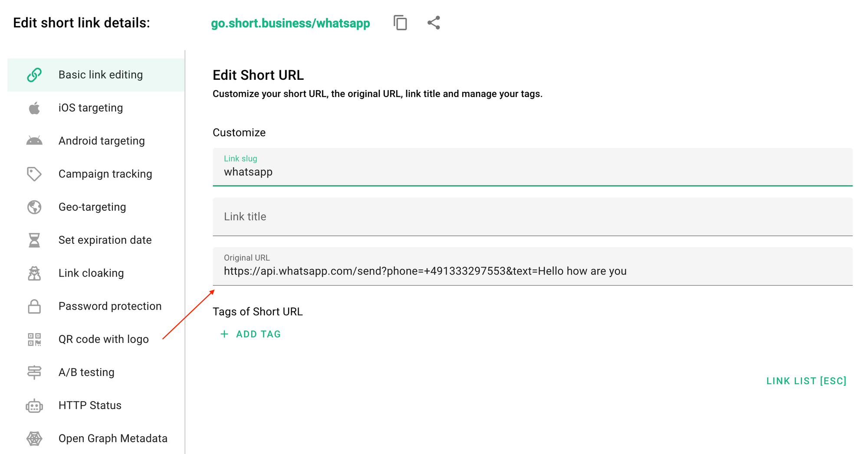Select Campaign tracking in the sidebar
This screenshot has height=454, width=868.
tap(105, 173)
